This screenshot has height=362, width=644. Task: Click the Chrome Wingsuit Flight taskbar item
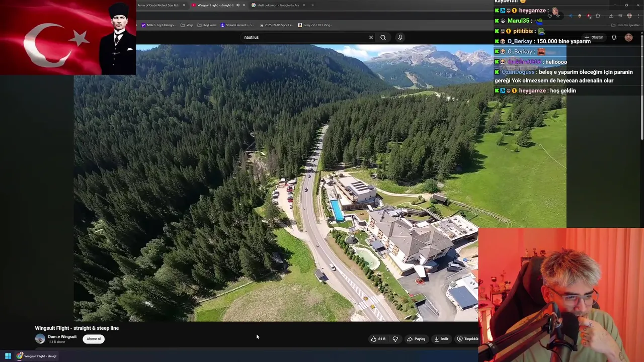coord(36,356)
